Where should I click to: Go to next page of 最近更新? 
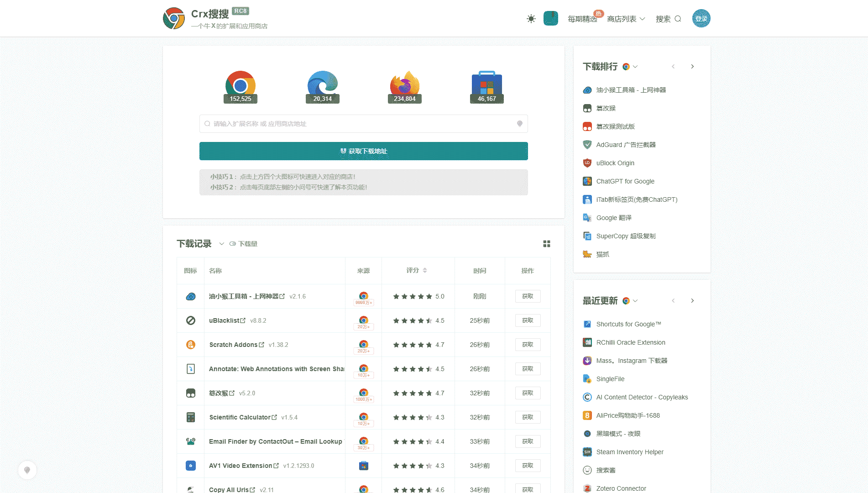(x=692, y=301)
